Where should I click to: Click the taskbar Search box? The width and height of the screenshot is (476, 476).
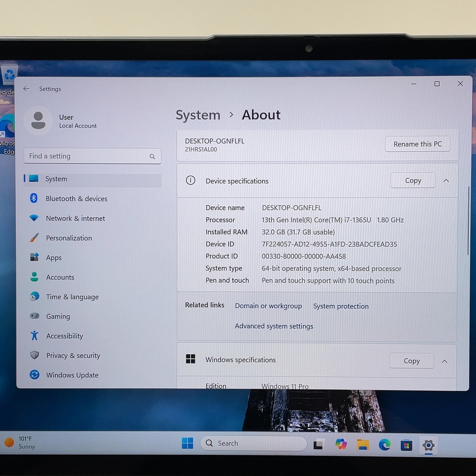coord(253,443)
